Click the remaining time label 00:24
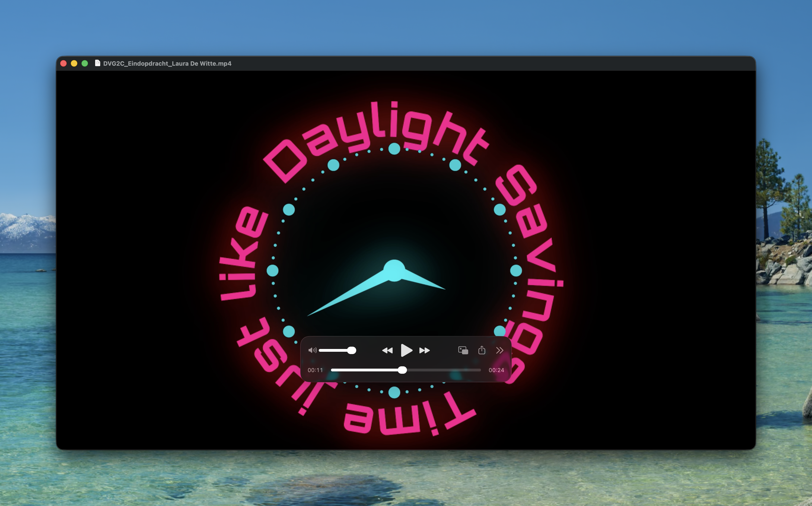The width and height of the screenshot is (812, 506). 497,370
